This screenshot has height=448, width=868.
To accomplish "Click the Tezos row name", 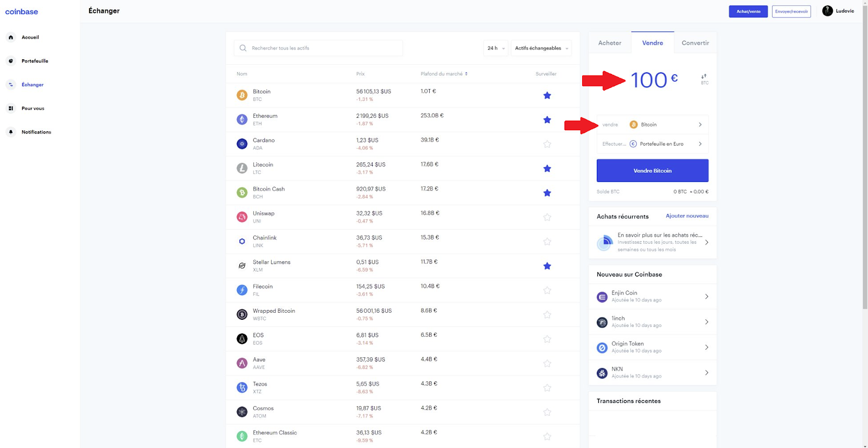I will [x=260, y=384].
